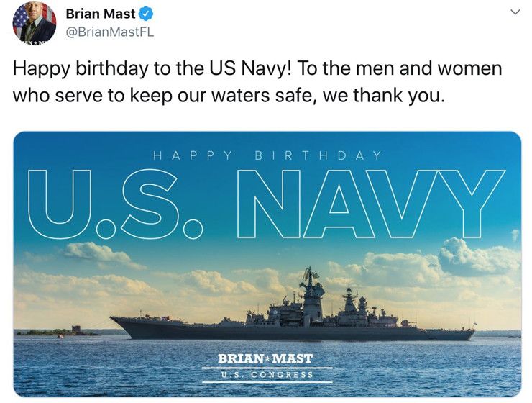Click the tweet text starting 'Happy birthday'
The height and width of the screenshot is (403, 532).
coord(257,81)
